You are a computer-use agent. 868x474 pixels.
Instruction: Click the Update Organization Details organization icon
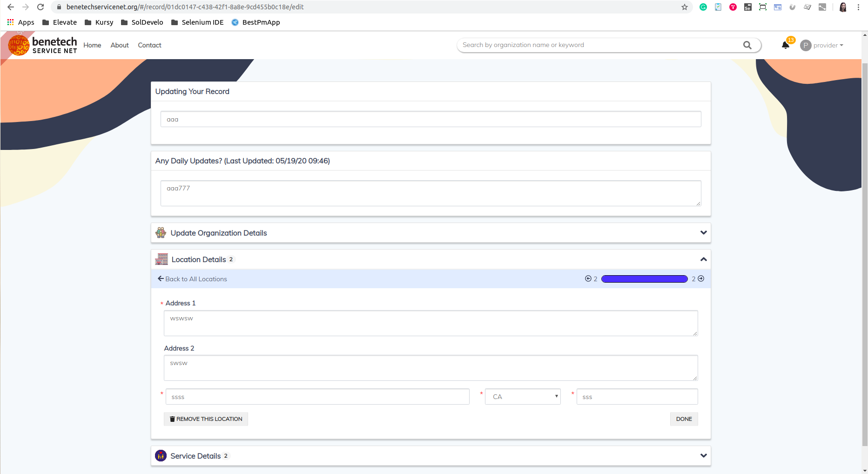coord(161,232)
